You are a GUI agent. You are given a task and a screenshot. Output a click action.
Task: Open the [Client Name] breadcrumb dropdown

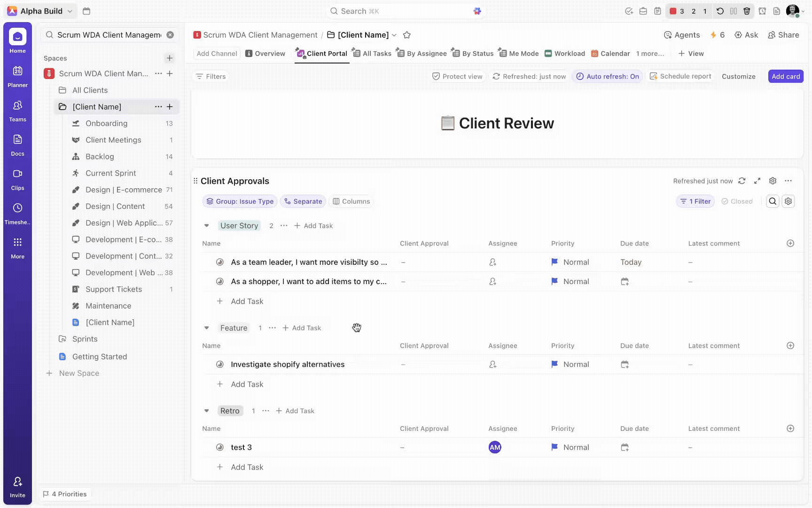click(394, 35)
